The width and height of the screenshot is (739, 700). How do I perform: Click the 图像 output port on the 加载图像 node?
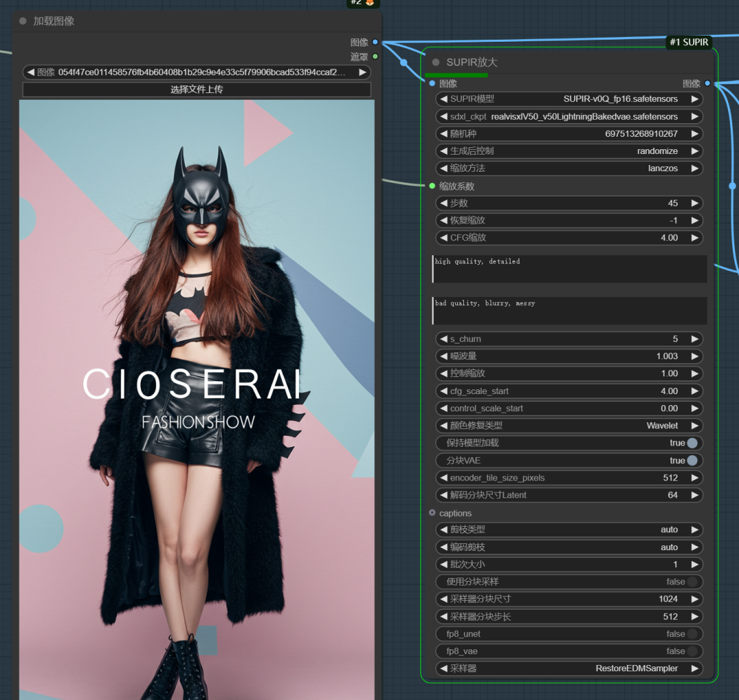[x=375, y=42]
